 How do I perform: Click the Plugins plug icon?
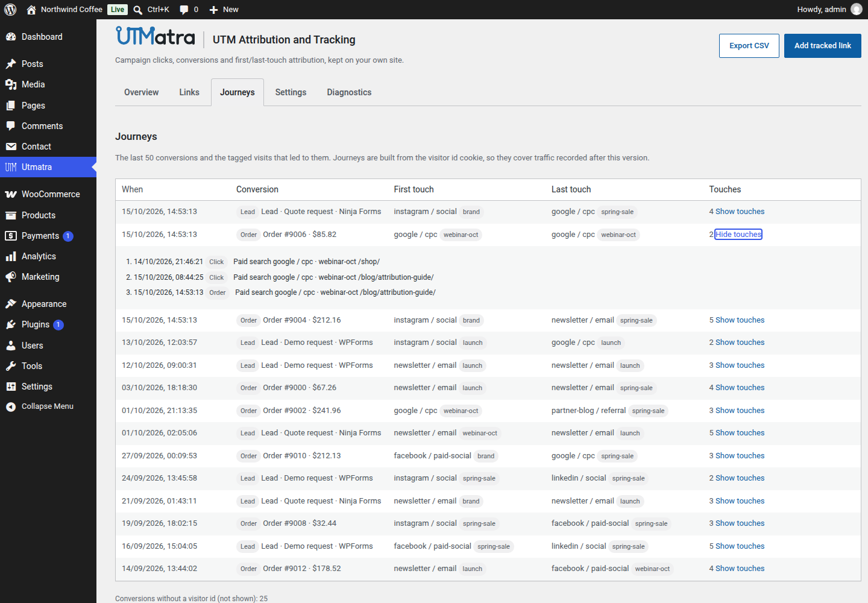[11, 324]
